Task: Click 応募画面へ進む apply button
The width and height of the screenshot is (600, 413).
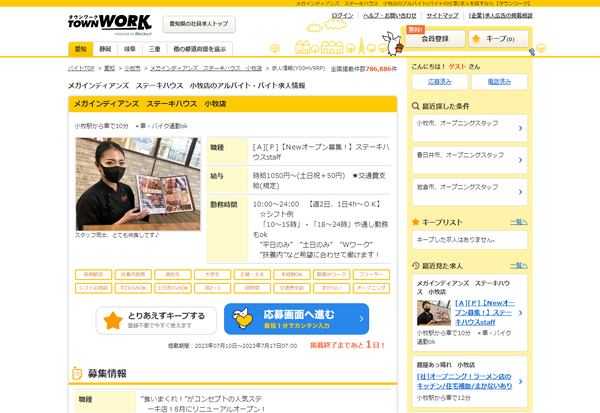Action: 297,319
